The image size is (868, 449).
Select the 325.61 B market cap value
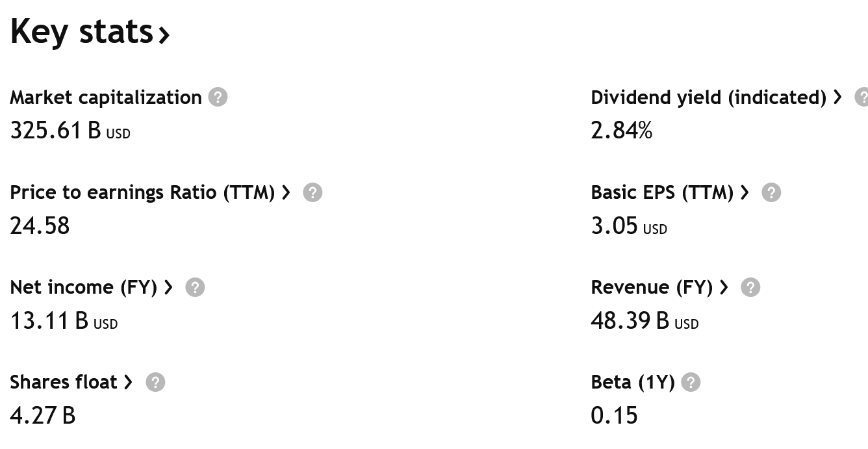[x=56, y=131]
